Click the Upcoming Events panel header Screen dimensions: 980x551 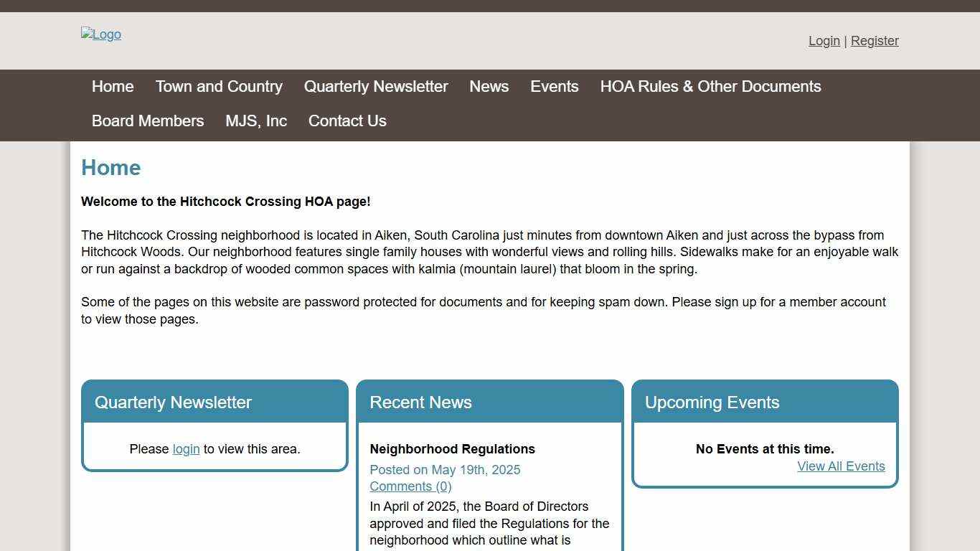712,402
